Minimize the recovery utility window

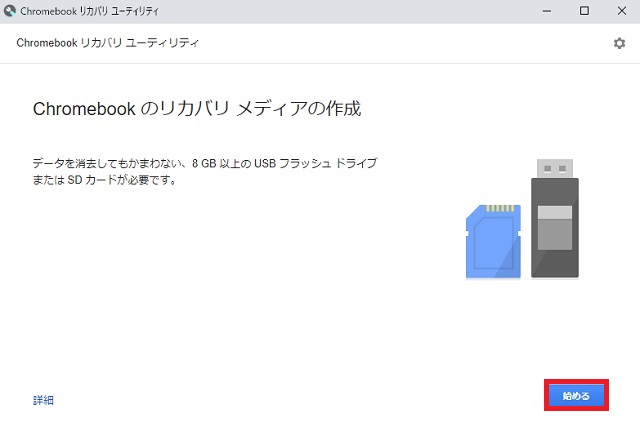pyautogui.click(x=547, y=11)
